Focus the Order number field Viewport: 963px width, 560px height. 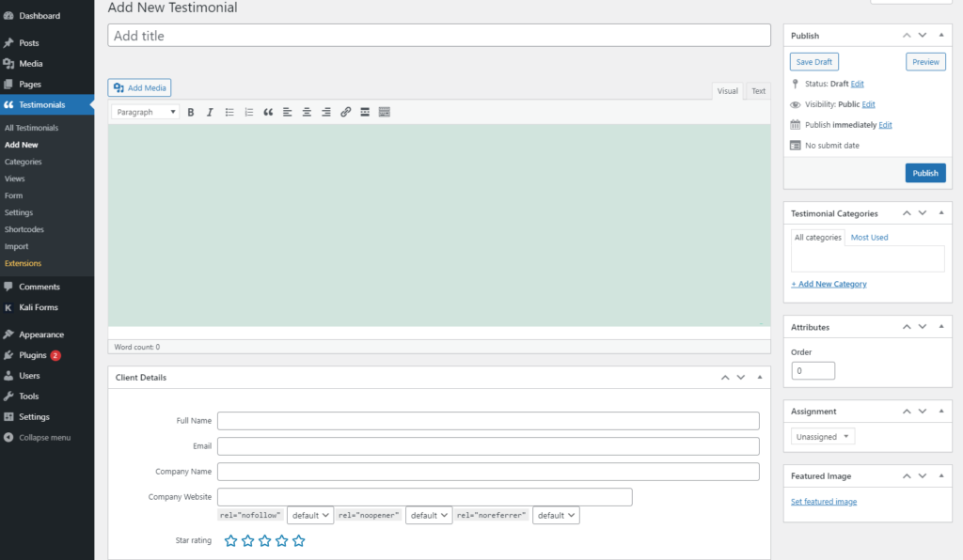(x=813, y=370)
